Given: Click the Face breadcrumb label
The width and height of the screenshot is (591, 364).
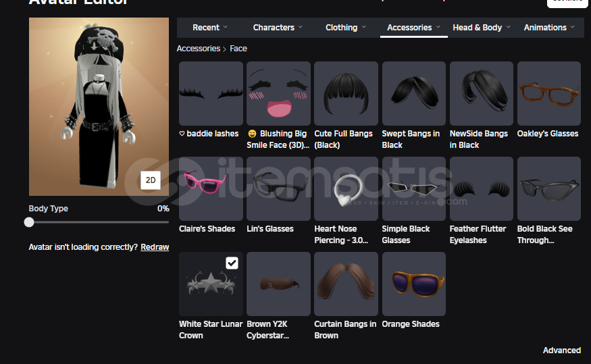Looking at the screenshot, I should (x=238, y=49).
